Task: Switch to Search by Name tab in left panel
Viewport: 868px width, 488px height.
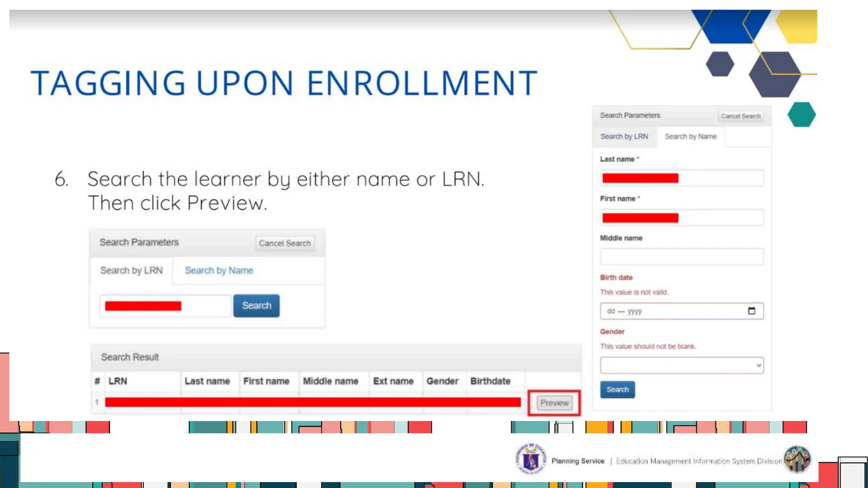Action: (x=219, y=270)
